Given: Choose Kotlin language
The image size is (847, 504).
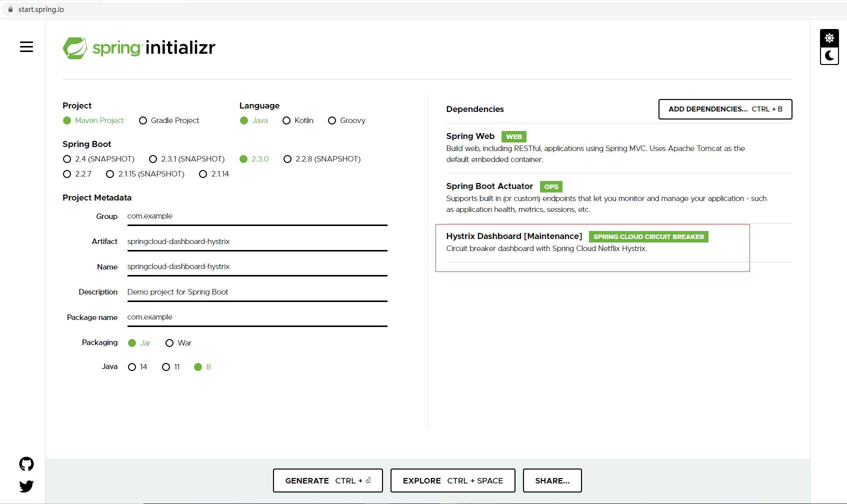Looking at the screenshot, I should click(x=298, y=120).
